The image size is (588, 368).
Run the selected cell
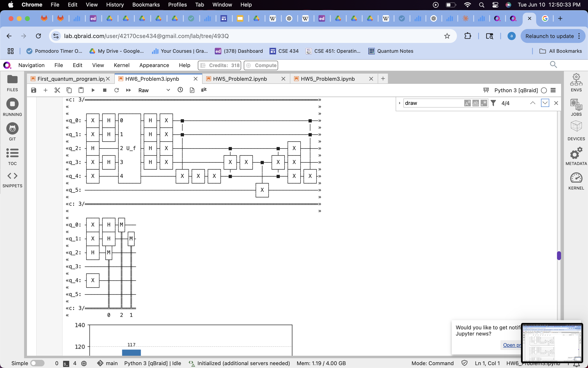(93, 90)
